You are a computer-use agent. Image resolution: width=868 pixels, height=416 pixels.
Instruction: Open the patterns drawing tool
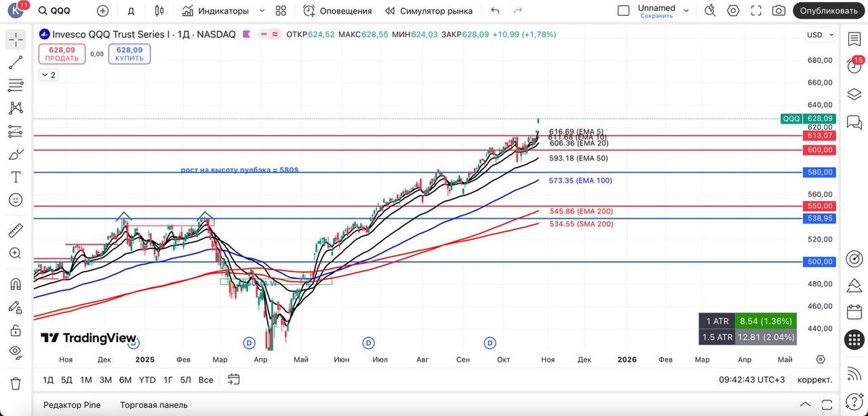(15, 109)
